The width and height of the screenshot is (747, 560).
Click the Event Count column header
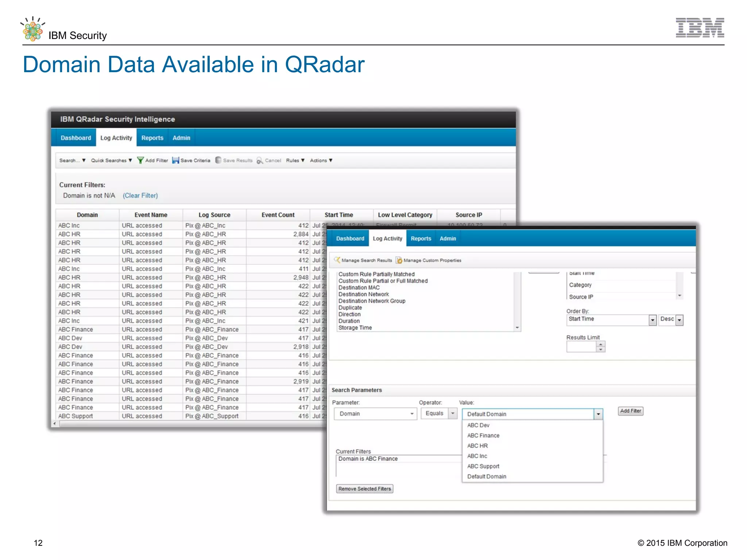[x=278, y=215]
